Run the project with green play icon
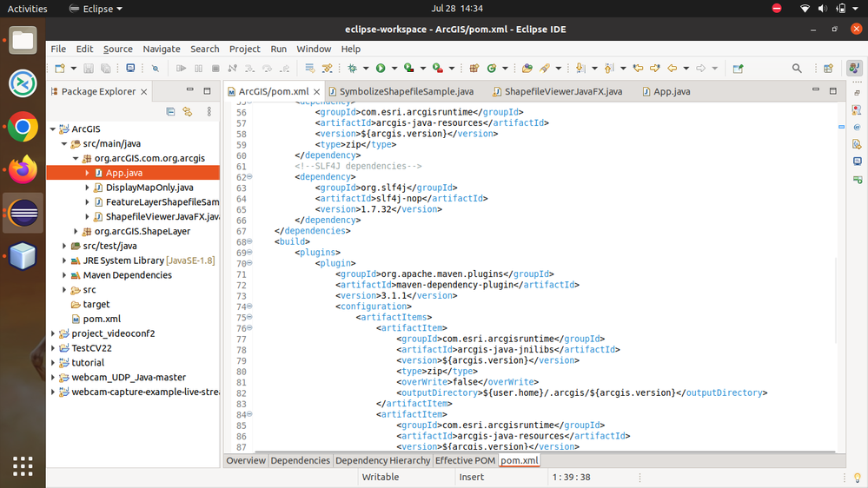868x488 pixels. pos(380,69)
